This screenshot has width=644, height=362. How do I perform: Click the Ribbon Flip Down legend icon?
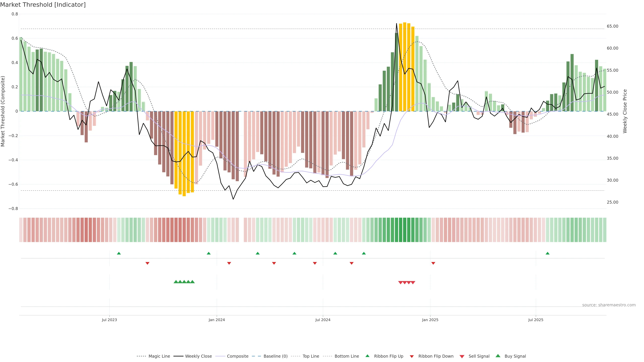coord(412,356)
